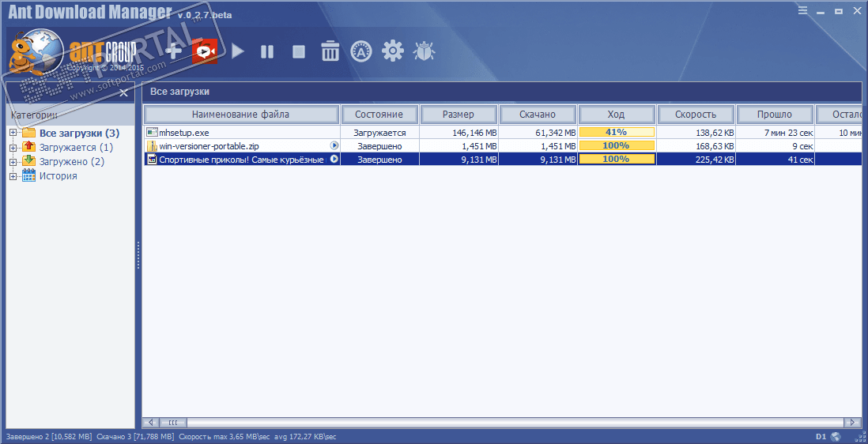Image resolution: width=868 pixels, height=444 pixels.
Task: Stop downloads with the stop button
Action: 299,52
